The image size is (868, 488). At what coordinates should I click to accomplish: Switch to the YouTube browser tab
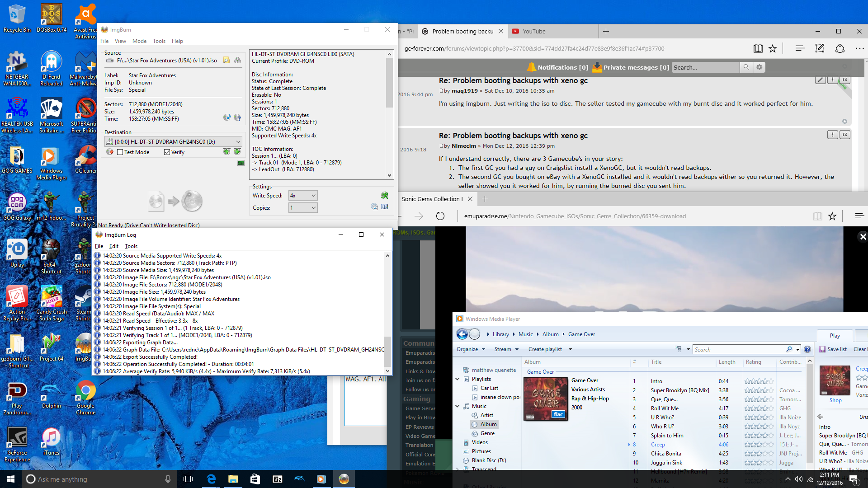click(534, 32)
